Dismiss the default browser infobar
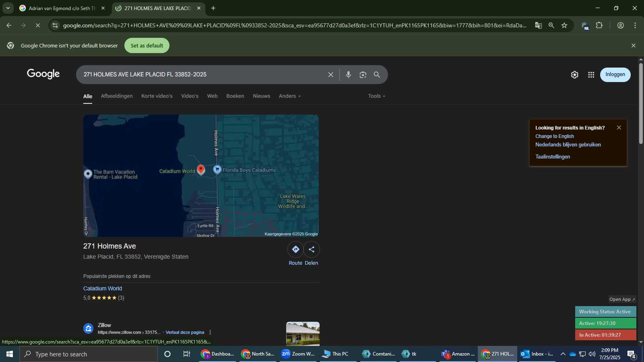The width and height of the screenshot is (644, 362). pos(634,45)
